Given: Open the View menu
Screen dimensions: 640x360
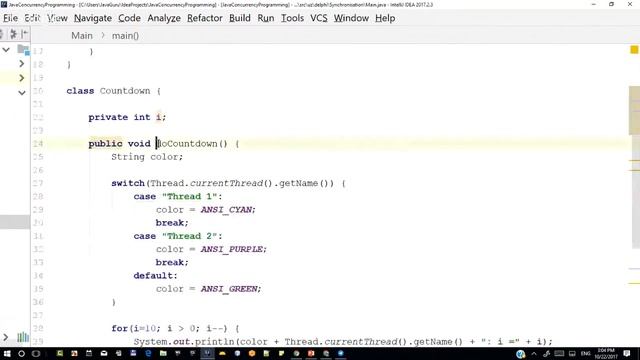Looking at the screenshot, I should point(57,18).
